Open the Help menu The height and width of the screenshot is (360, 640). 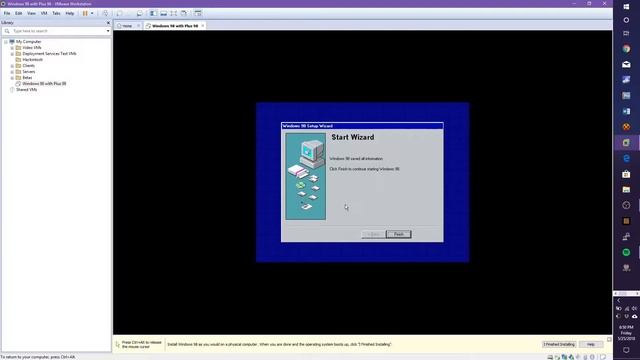coord(70,13)
